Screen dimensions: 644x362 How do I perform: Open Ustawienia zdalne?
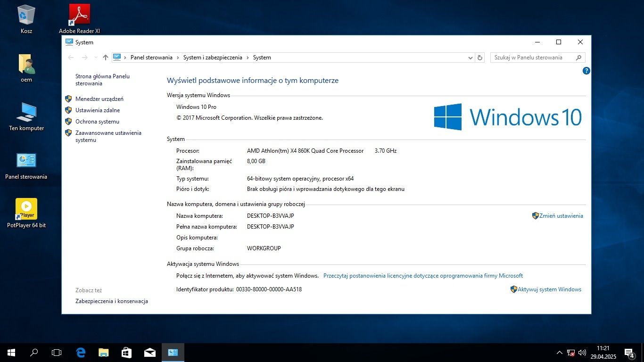tap(98, 110)
